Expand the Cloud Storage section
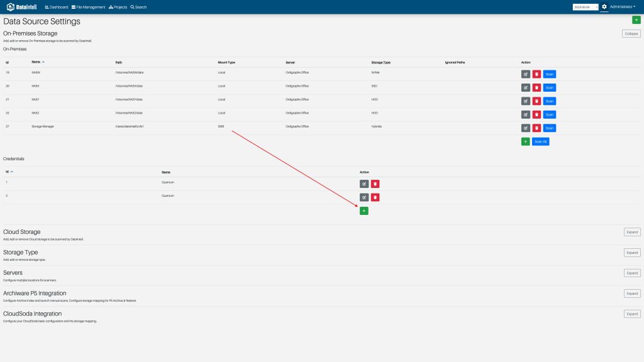Image resolution: width=644 pixels, height=362 pixels. tap(632, 233)
